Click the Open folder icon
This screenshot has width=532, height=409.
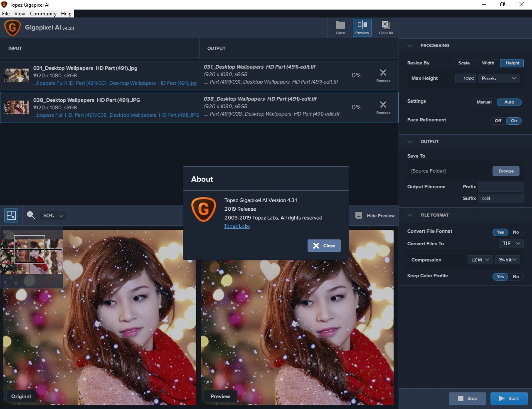(340, 27)
